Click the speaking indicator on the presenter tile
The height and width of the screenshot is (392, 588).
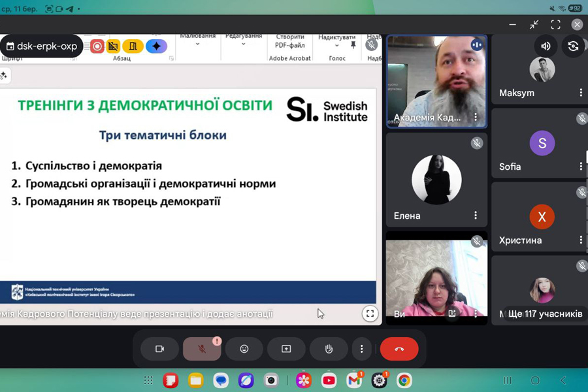(477, 44)
